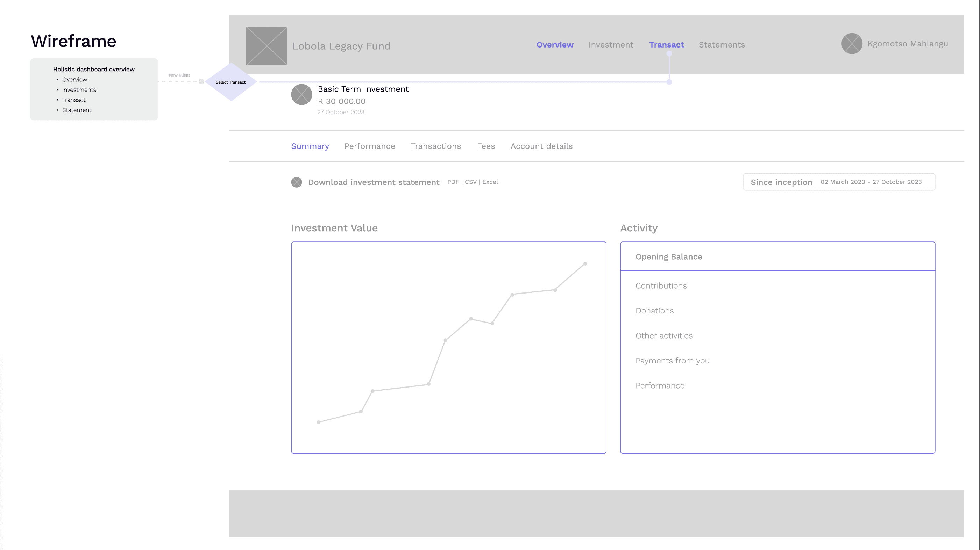980x550 pixels.
Task: Open the Since inception date range selector
Action: coord(839,182)
